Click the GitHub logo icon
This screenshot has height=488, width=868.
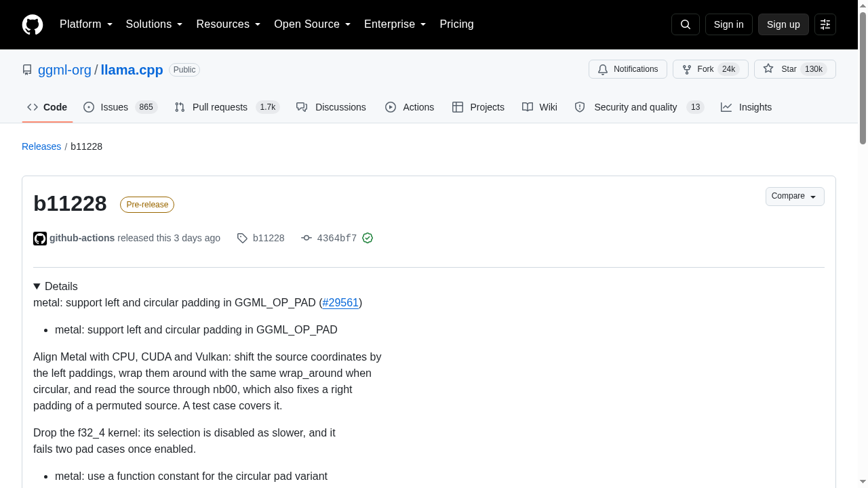click(x=33, y=24)
